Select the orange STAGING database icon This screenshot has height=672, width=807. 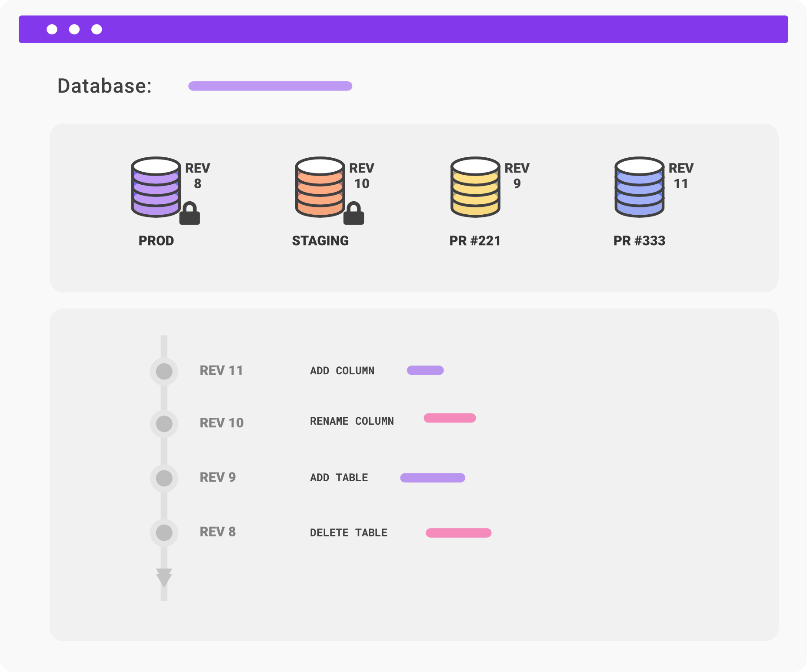coord(320,187)
